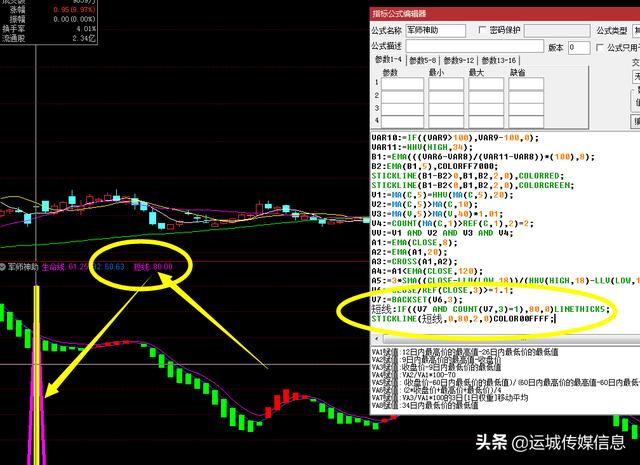
Task: Click row 2 最大 field
Action: 486,96
